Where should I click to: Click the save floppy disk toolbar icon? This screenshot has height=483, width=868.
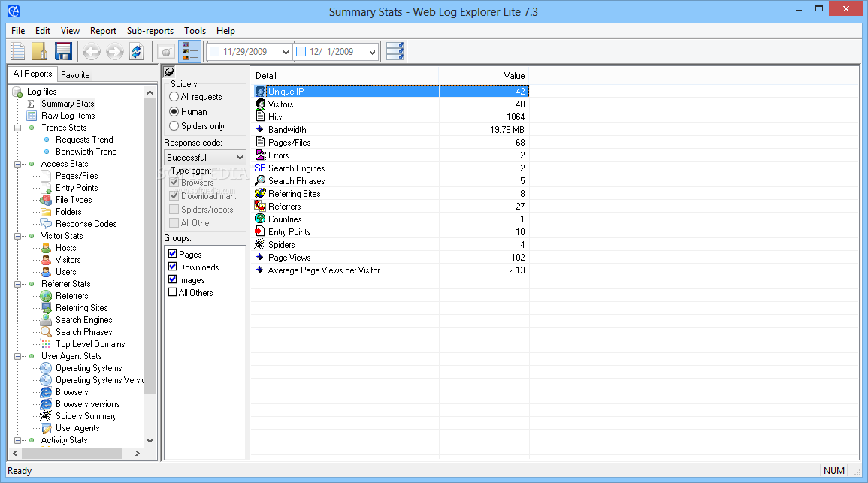point(63,51)
